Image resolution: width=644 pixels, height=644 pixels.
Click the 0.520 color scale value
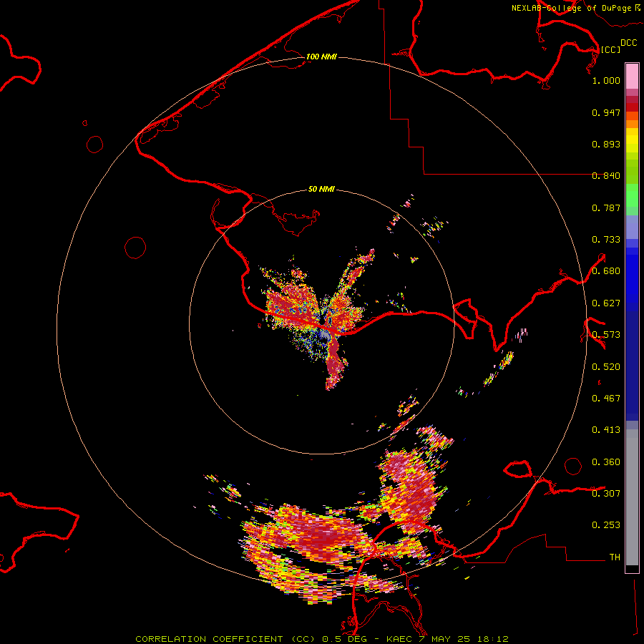pos(606,367)
